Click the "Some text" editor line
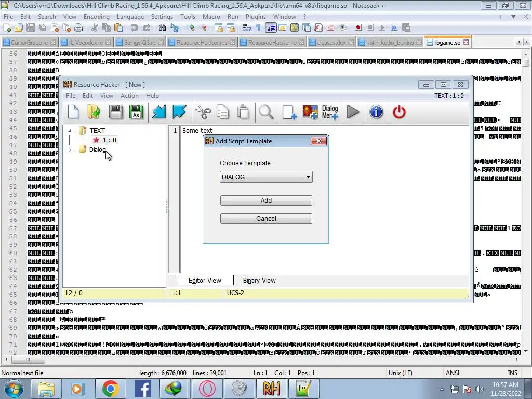This screenshot has width=532, height=399. [197, 130]
